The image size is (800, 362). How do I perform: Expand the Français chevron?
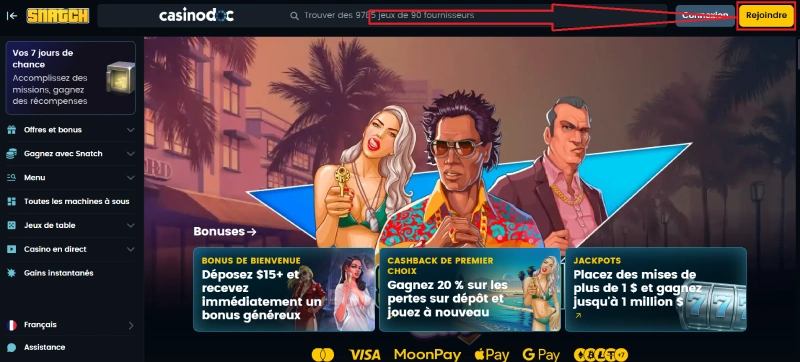click(x=131, y=325)
